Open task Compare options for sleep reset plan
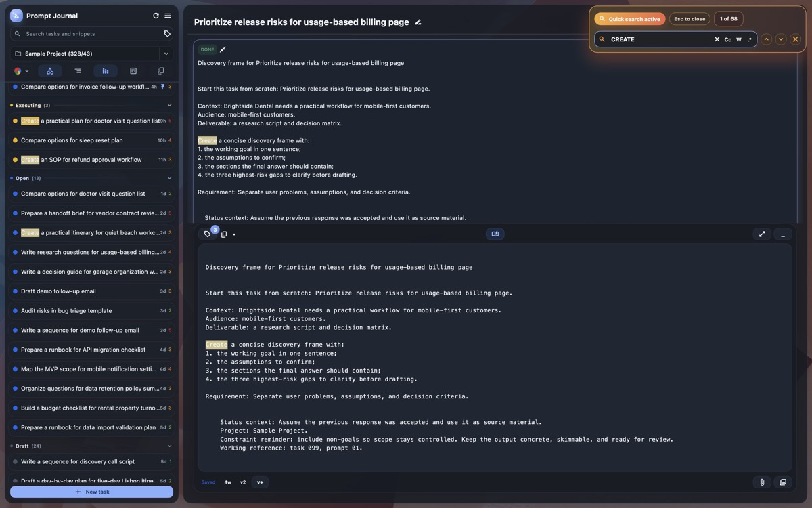The width and height of the screenshot is (812, 508). (x=91, y=140)
